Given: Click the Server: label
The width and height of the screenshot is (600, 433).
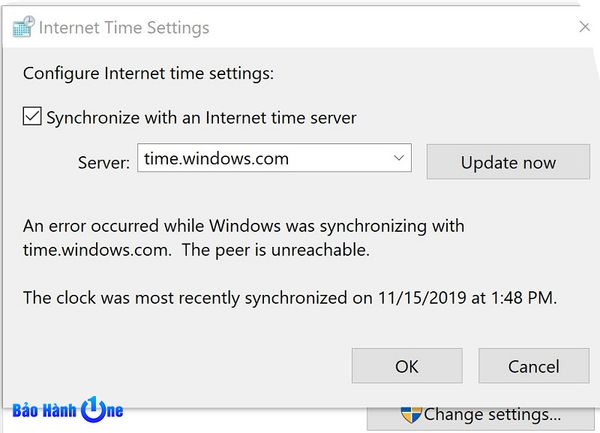Looking at the screenshot, I should pyautogui.click(x=103, y=162).
